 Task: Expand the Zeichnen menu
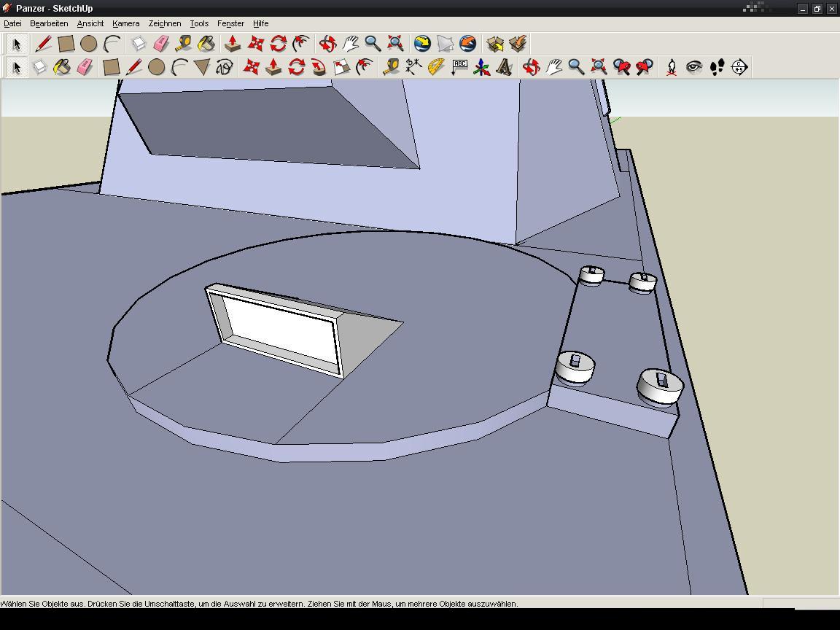(x=164, y=23)
